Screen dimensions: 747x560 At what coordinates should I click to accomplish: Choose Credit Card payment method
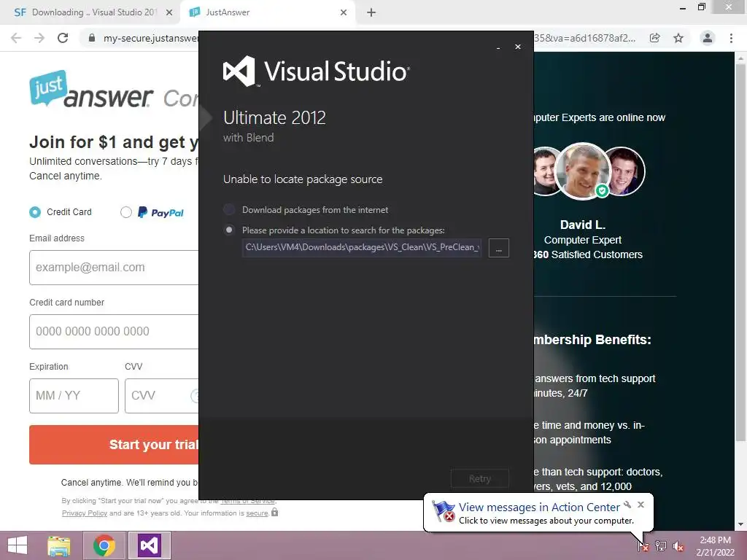pyautogui.click(x=35, y=212)
